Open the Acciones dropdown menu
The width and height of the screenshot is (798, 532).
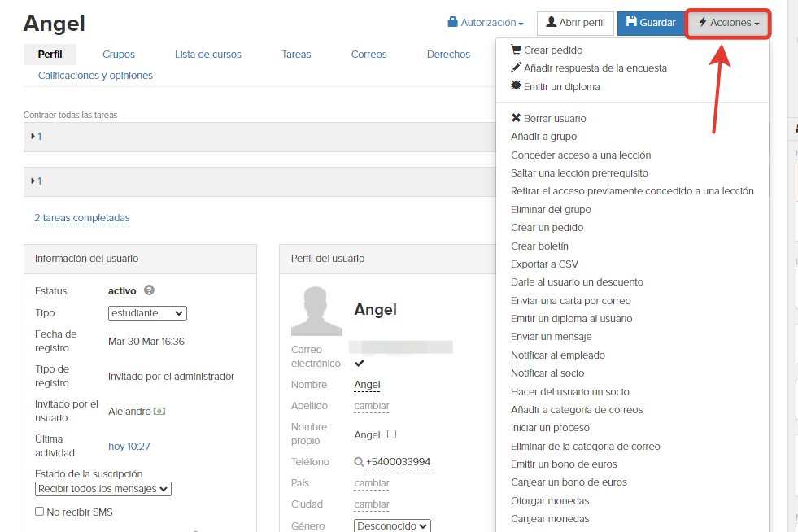(728, 23)
